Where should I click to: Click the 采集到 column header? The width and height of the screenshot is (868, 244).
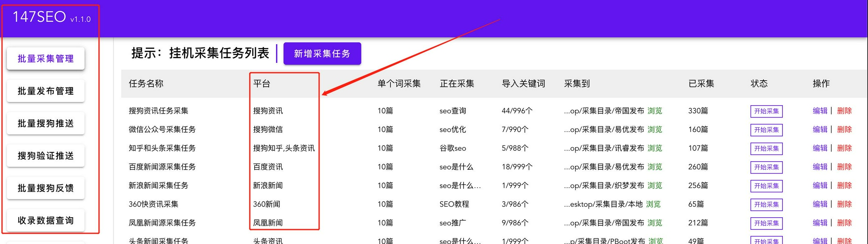[x=577, y=84]
